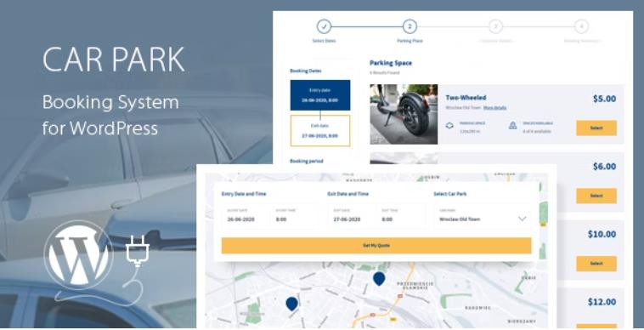Click the Parking Space heading
This screenshot has width=644, height=330.
(391, 63)
